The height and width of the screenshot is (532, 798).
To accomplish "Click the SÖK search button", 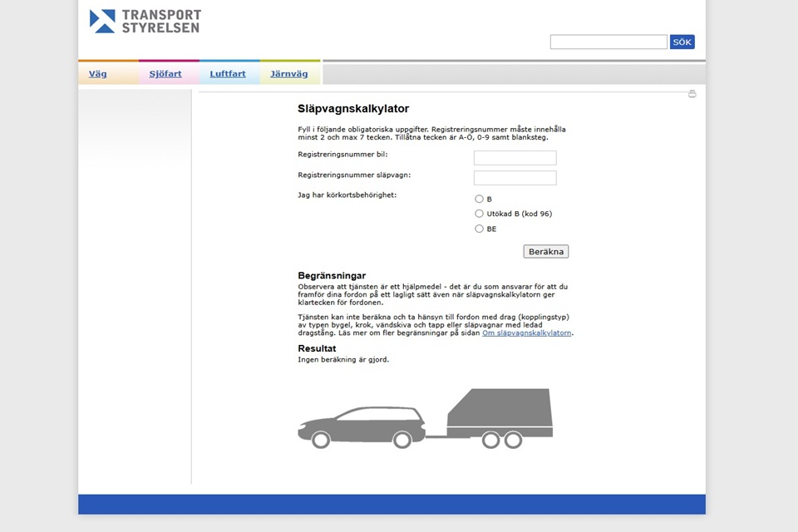I will pos(682,42).
